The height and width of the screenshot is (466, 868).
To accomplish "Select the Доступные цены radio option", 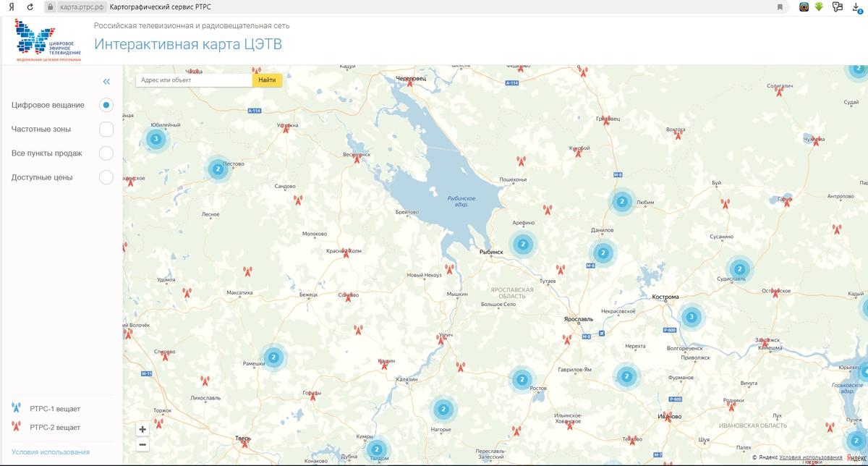I will point(106,177).
